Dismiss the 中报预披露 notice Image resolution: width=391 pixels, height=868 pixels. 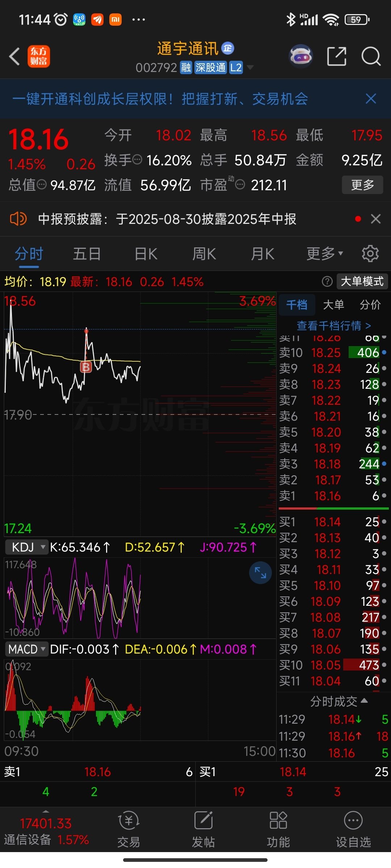(376, 219)
